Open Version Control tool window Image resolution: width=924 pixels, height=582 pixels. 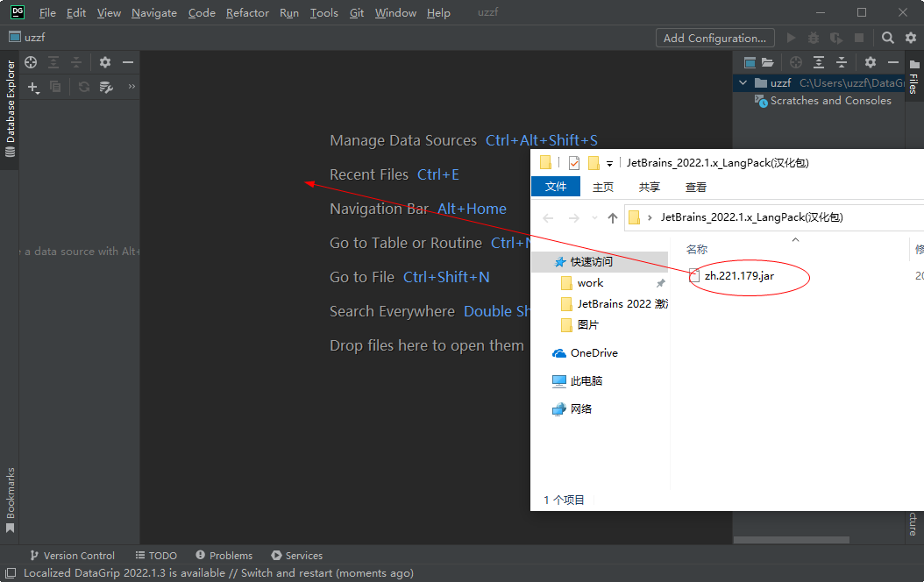73,556
